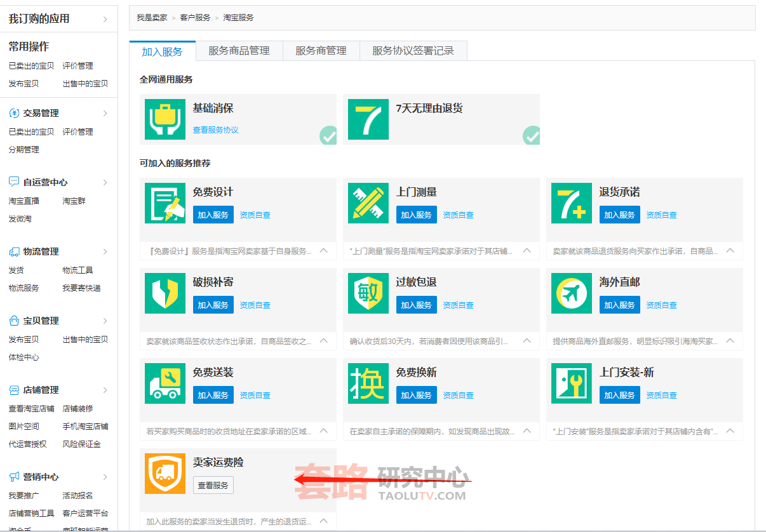Collapse the 免费设计 description caret
766x532 pixels.
pyautogui.click(x=324, y=251)
